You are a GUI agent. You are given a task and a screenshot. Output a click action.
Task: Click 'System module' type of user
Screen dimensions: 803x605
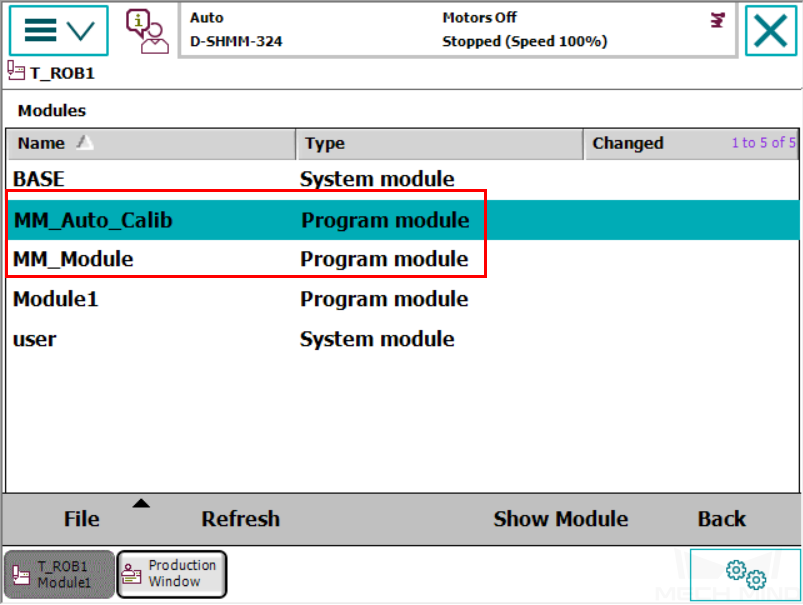(x=377, y=339)
